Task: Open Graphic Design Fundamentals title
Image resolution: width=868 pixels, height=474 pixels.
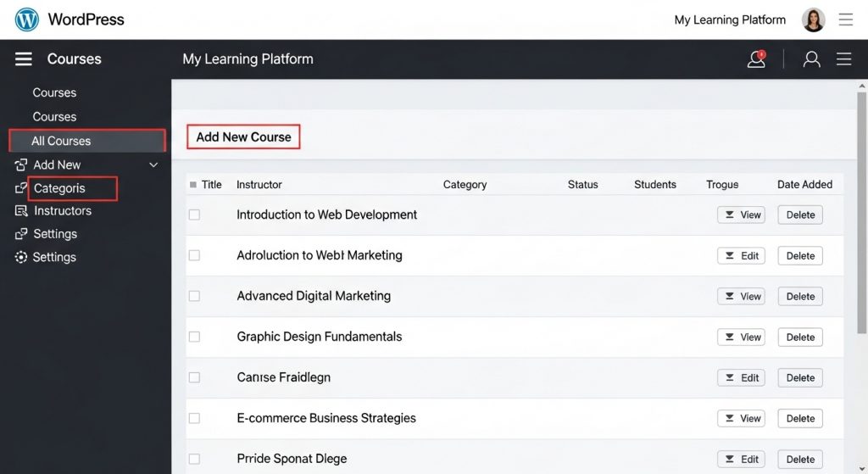Action: pos(320,337)
